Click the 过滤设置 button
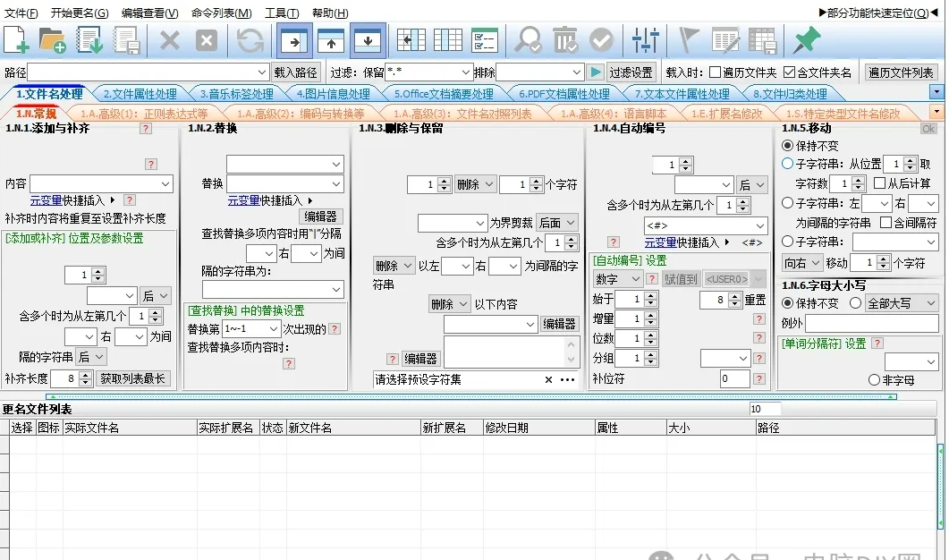Screen dimensions: 949x560 pos(631,72)
